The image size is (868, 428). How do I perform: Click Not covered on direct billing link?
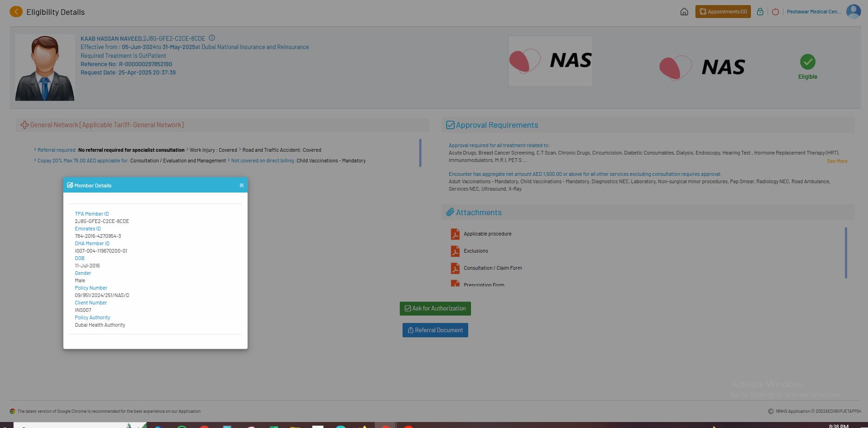262,161
